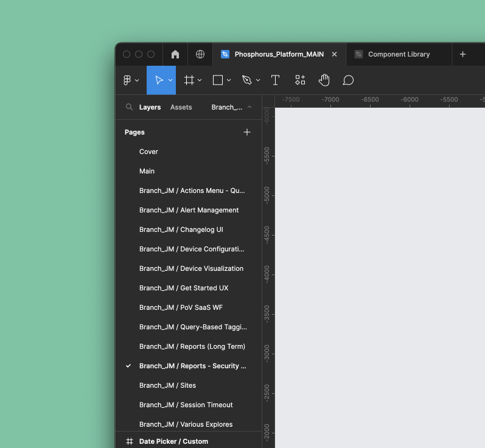Select the Comment tool
Viewport: 485px width, 448px height.
(348, 80)
